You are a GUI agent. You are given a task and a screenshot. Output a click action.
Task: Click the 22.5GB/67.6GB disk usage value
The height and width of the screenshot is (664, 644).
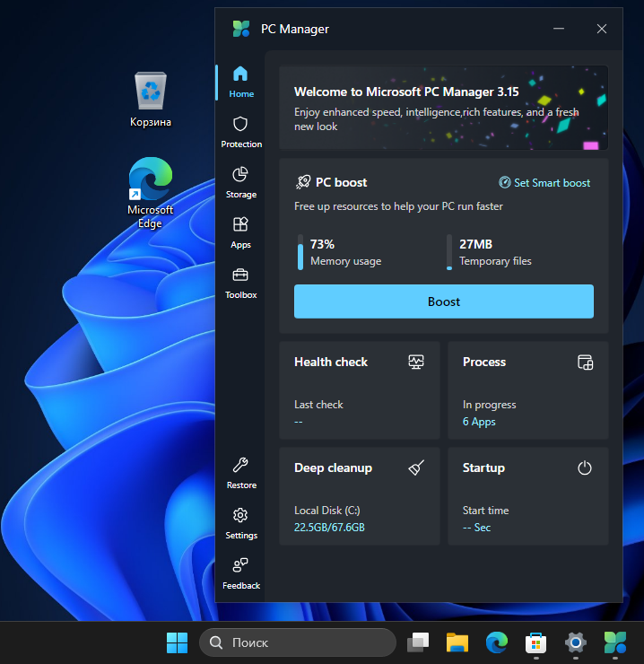329,528
